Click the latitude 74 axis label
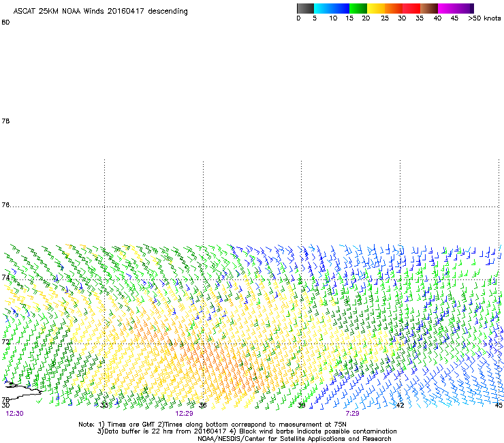The width and height of the screenshot is (504, 443). (x=5, y=277)
